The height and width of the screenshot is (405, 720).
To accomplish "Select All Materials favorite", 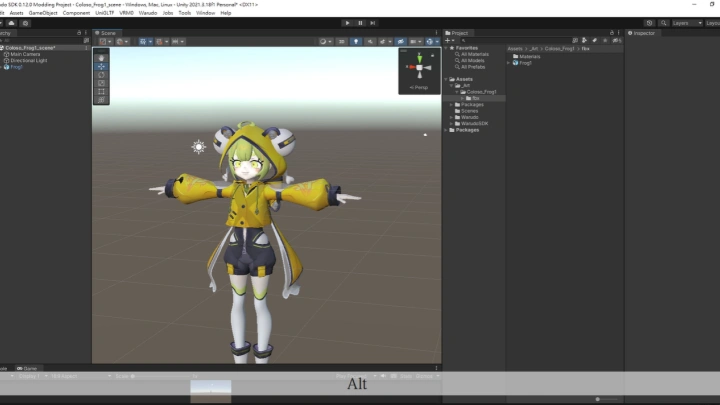I will point(474,54).
